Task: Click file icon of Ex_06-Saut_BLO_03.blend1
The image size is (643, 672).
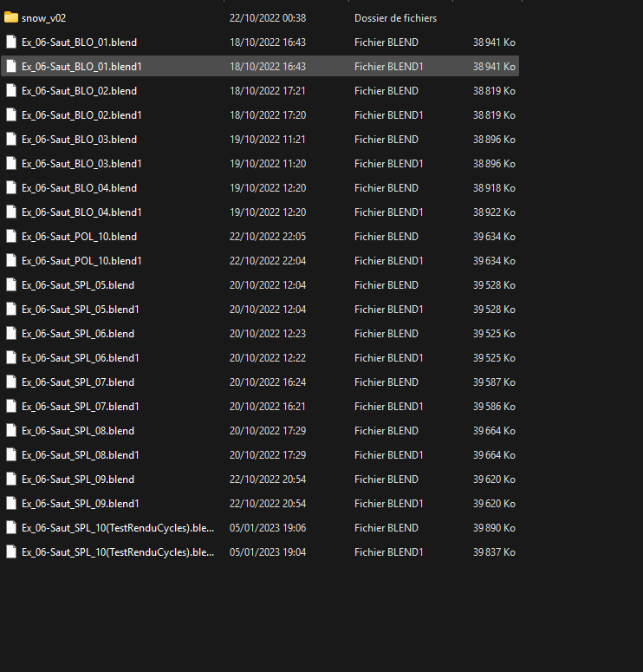Action: click(x=11, y=163)
